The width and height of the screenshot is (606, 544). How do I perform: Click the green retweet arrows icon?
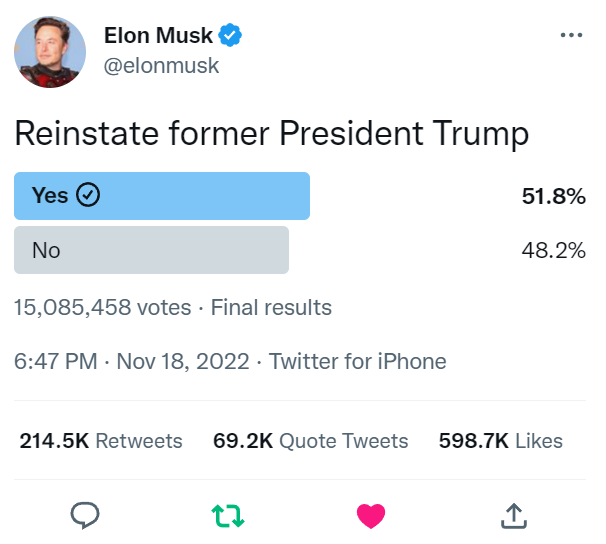[x=228, y=516]
